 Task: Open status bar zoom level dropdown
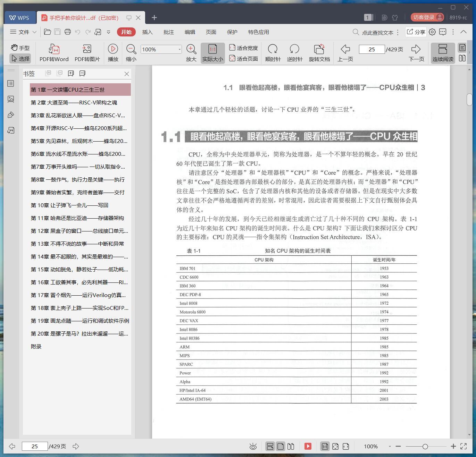click(x=390, y=447)
